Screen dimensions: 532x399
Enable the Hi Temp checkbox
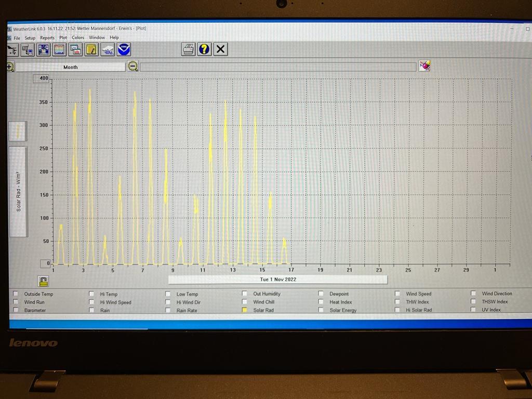(x=91, y=294)
